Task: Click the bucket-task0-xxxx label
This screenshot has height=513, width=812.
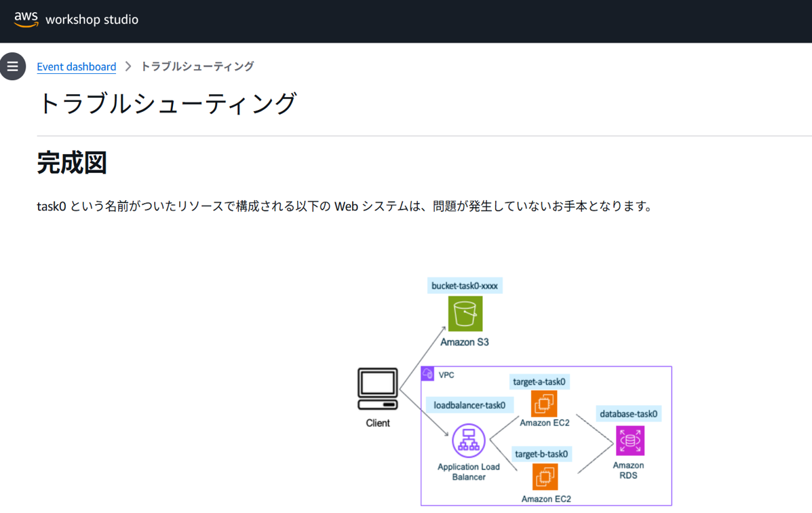Action: tap(464, 285)
